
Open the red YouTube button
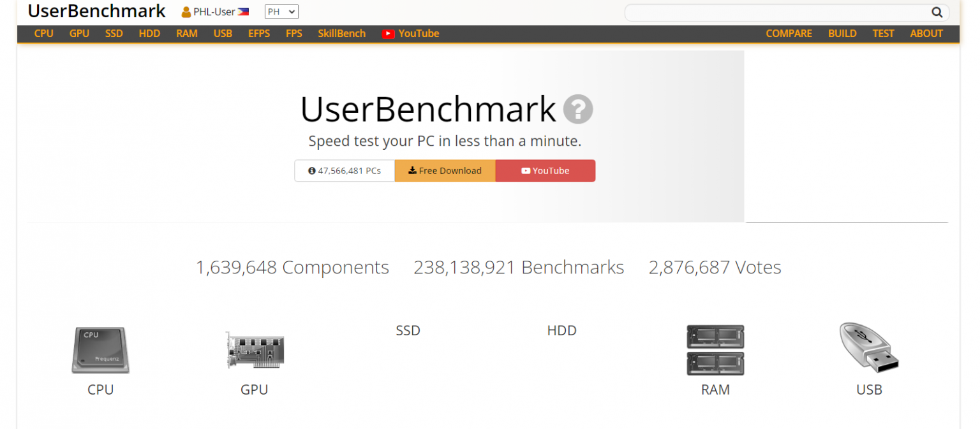coord(546,170)
